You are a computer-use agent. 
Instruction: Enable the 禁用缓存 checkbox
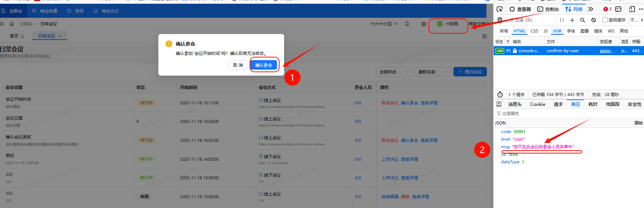[x=605, y=20]
